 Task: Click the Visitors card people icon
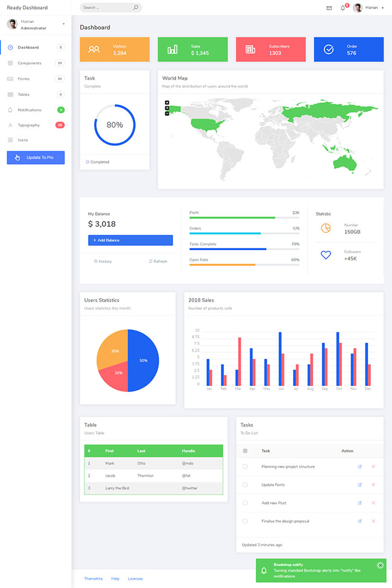point(94,49)
